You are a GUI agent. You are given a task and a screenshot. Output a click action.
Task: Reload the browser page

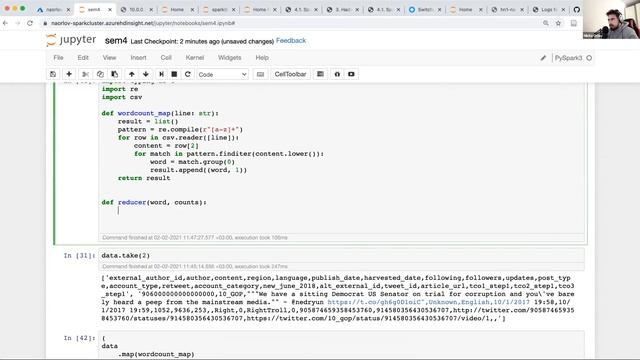pyautogui.click(x=30, y=23)
